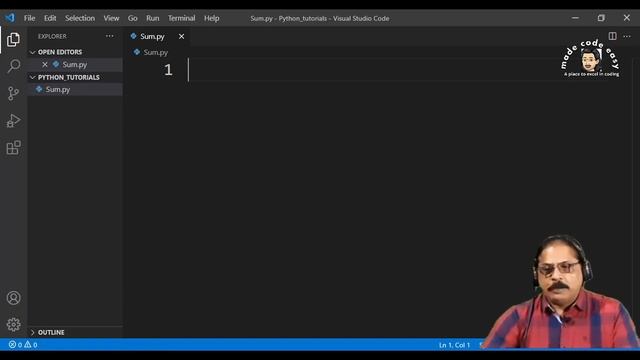Click the VS Code logo icon in title bar
This screenshot has height=360, width=640.
point(10,18)
